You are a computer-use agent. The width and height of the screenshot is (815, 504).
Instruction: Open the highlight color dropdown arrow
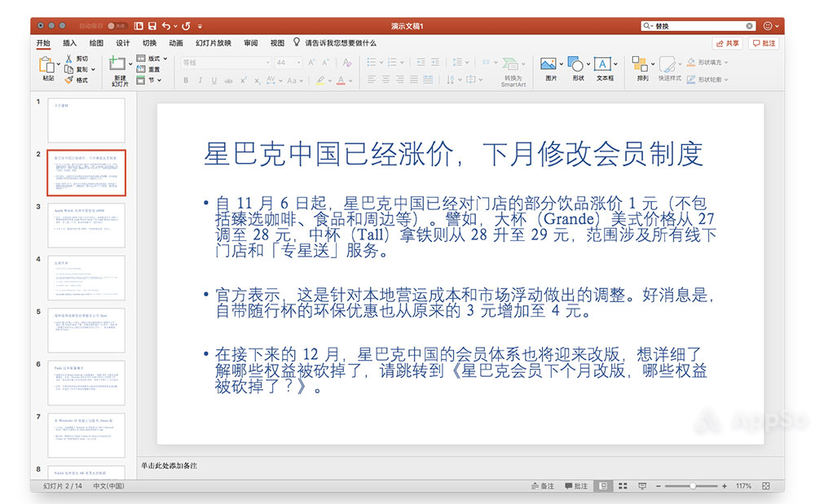(x=329, y=81)
